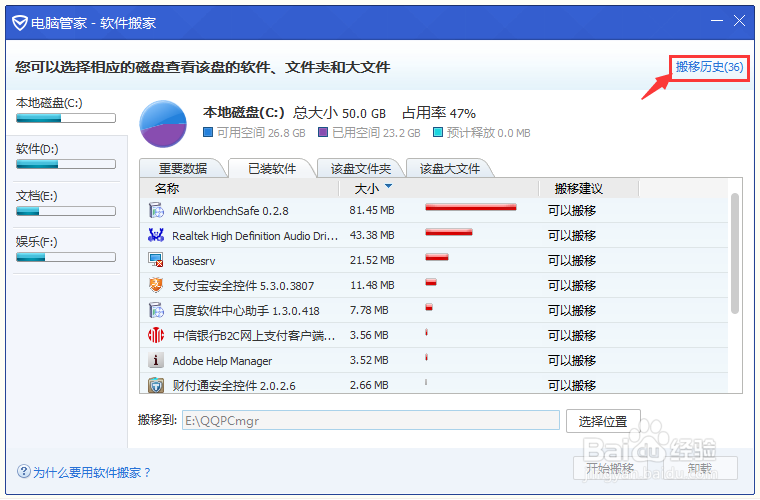Click the 可用空间 blue legend square
Viewport: 760px width, 500px height.
[x=208, y=132]
